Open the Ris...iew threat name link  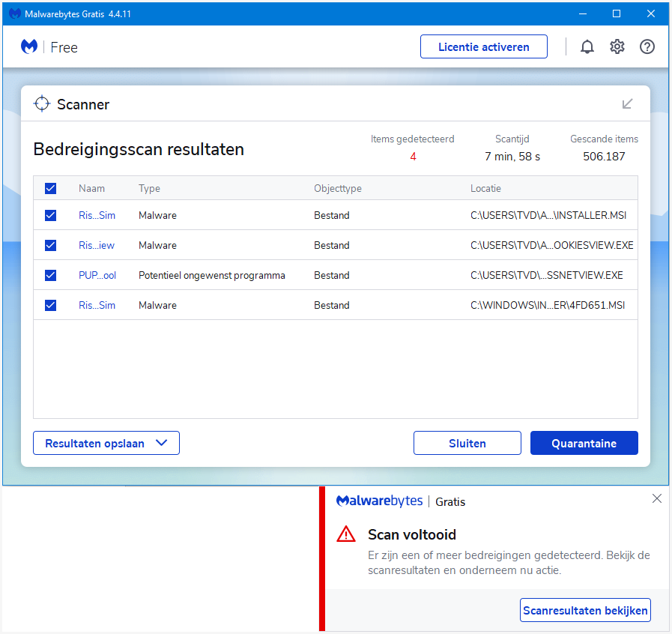click(x=97, y=245)
